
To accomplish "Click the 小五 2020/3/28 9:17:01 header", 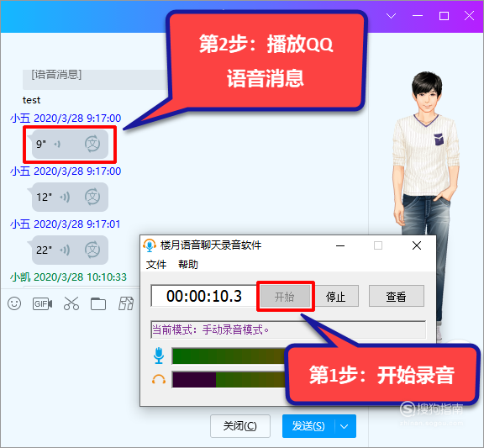I will point(66,224).
